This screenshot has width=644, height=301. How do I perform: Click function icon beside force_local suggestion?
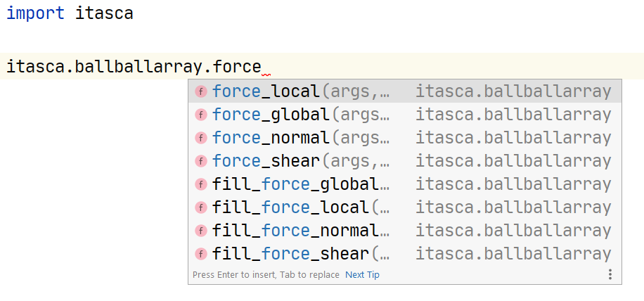[x=200, y=91]
